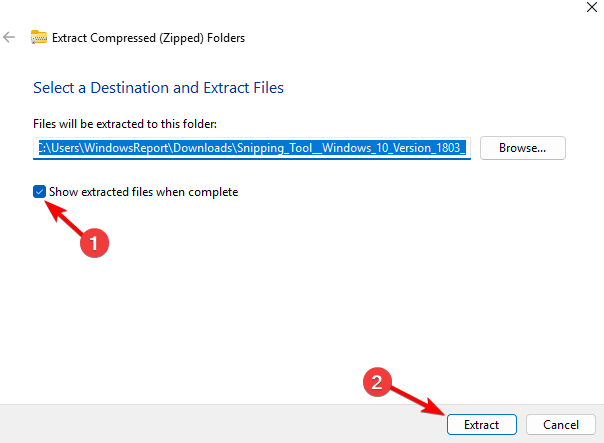Click the red step 1 badge
The width and height of the screenshot is (604, 443).
[x=92, y=242]
